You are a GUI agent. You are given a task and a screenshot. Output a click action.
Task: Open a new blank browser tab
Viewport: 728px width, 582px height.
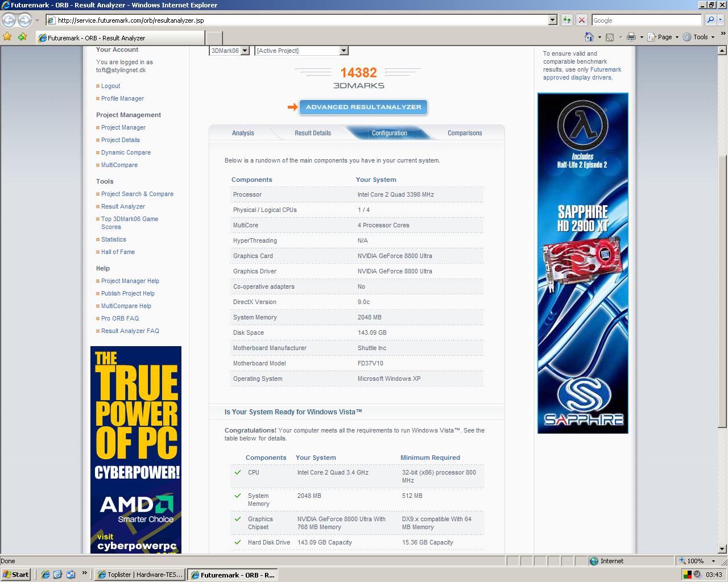(214, 38)
